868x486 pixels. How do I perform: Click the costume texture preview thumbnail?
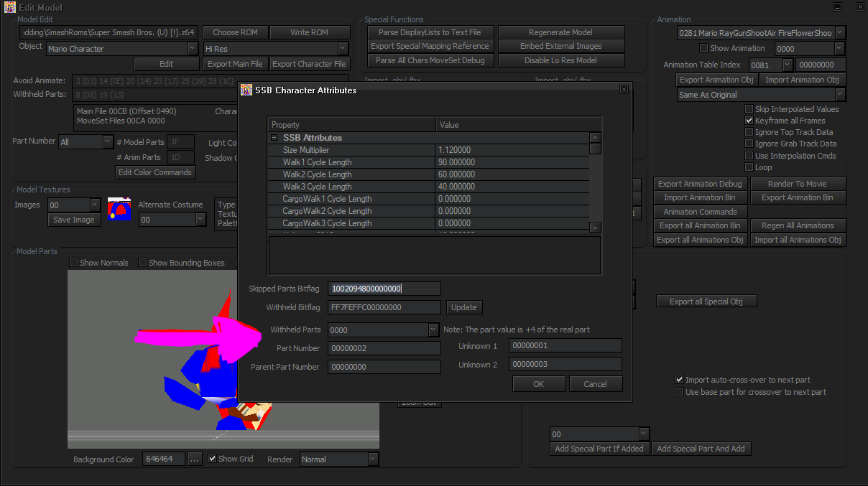tap(119, 209)
